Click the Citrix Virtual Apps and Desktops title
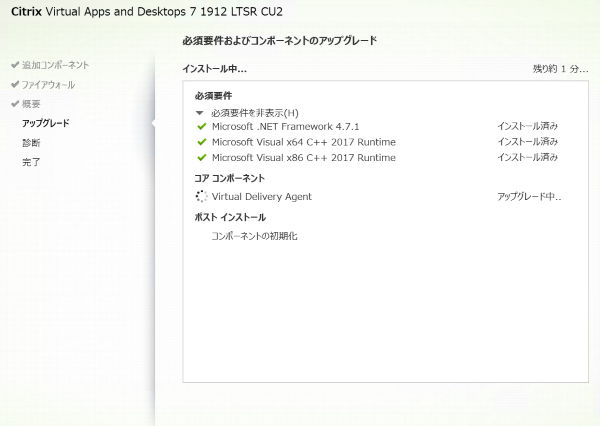The image size is (600, 426). (x=147, y=11)
